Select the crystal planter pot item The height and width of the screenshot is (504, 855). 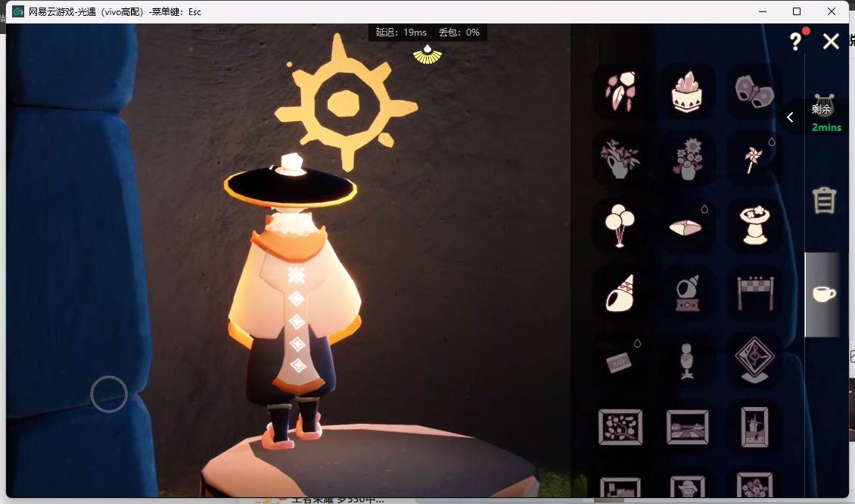pyautogui.click(x=687, y=92)
